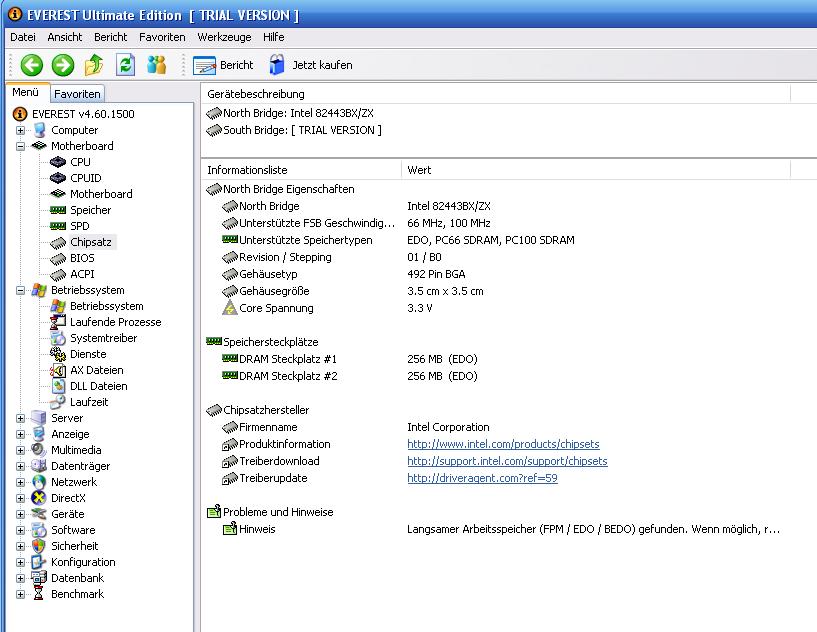The width and height of the screenshot is (817, 632).
Task: Click the Laufende Prozesse icon
Action: tap(58, 322)
